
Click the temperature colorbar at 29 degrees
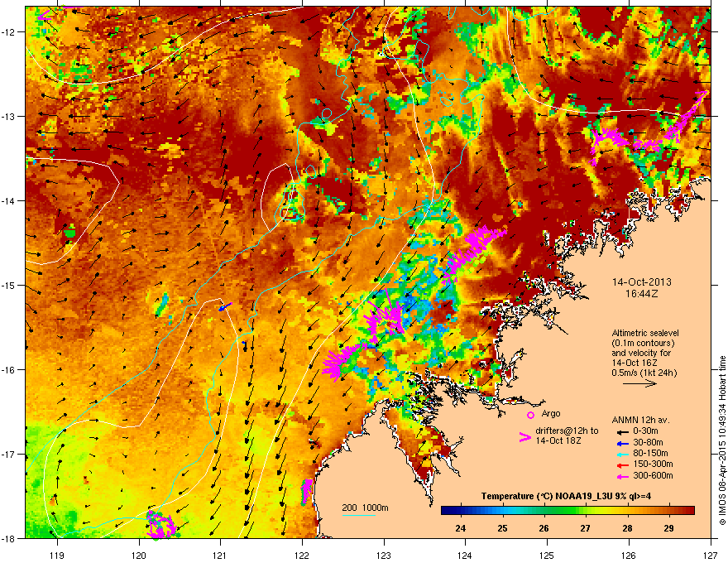(x=668, y=510)
